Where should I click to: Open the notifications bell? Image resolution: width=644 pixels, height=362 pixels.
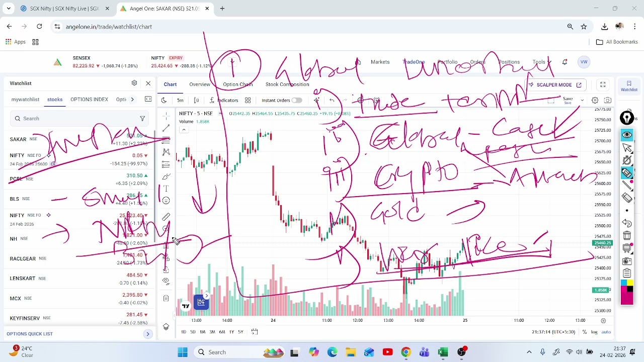565,62
